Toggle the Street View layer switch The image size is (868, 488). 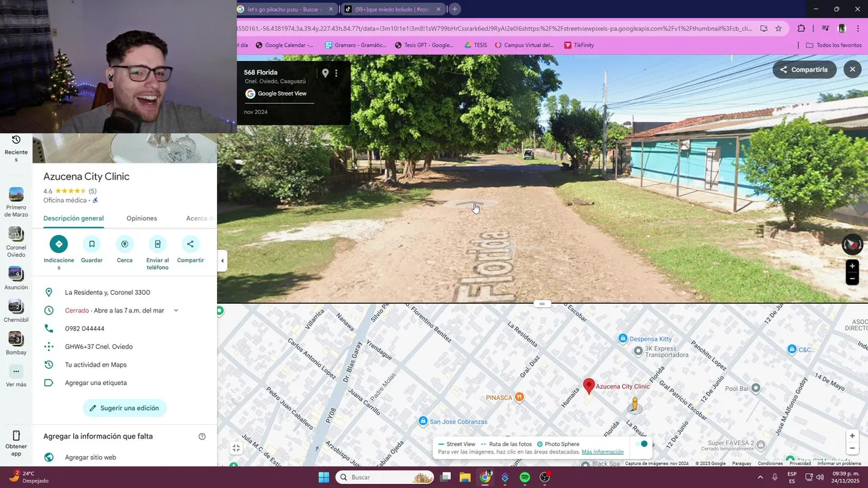tap(640, 444)
